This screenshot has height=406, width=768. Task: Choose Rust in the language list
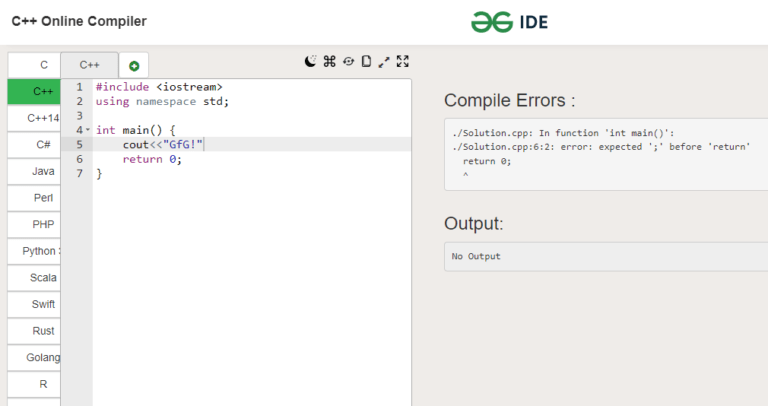(34, 331)
